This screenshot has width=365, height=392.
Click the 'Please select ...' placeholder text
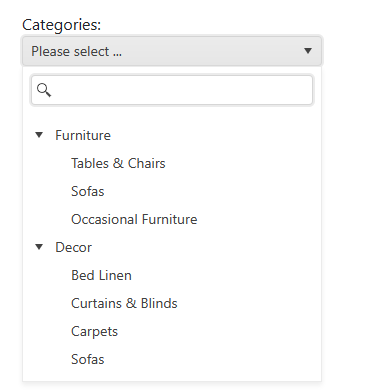click(76, 51)
